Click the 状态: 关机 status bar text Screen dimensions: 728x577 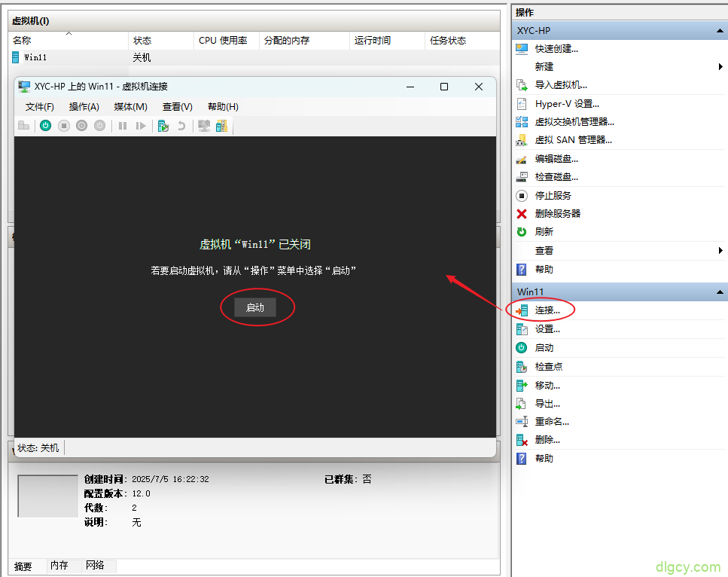(38, 448)
